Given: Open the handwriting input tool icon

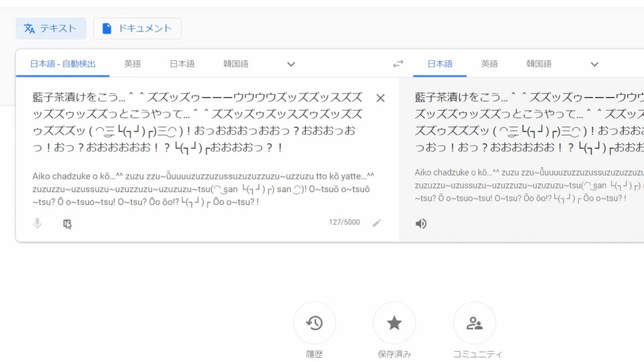Looking at the screenshot, I should pyautogui.click(x=67, y=224).
